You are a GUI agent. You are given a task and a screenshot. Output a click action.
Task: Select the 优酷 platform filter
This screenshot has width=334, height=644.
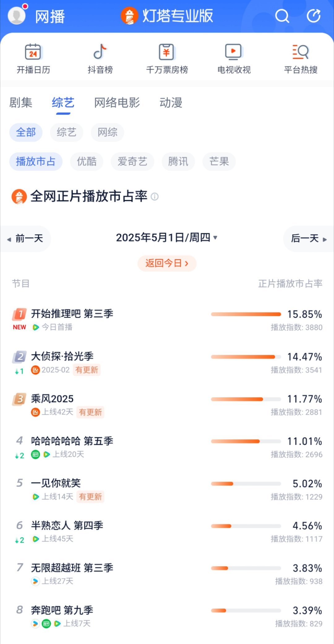pos(87,161)
